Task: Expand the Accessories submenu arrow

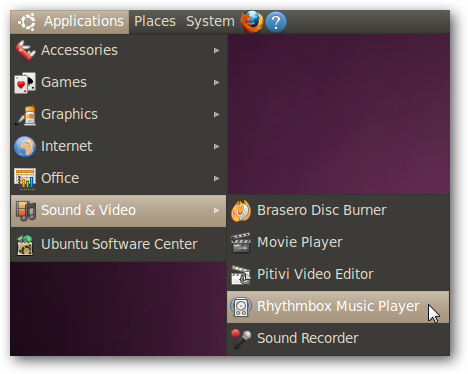Action: [216, 50]
